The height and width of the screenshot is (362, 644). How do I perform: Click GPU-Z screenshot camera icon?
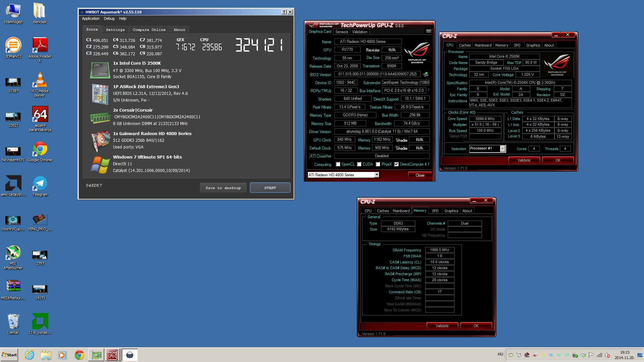428,31
